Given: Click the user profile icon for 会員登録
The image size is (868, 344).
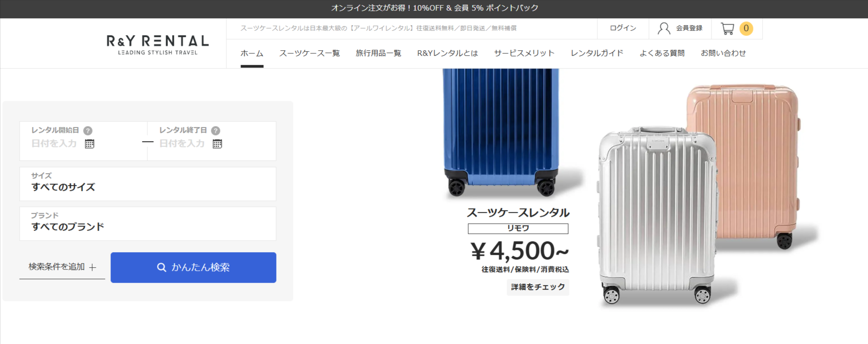Looking at the screenshot, I should [x=664, y=28].
